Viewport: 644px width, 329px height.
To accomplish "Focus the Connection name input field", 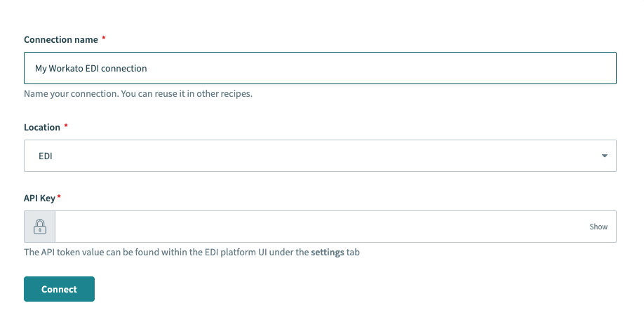I will click(x=319, y=68).
